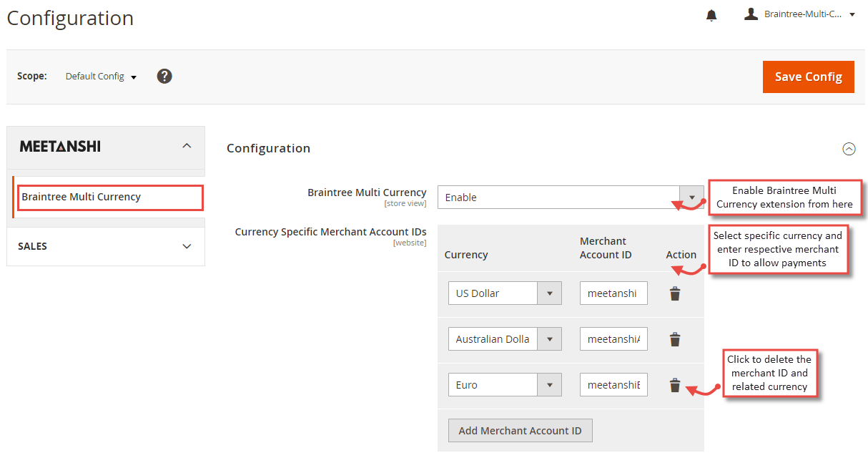Open the US Dollar currency dropdown
This screenshot has height=458, width=868.
point(505,293)
